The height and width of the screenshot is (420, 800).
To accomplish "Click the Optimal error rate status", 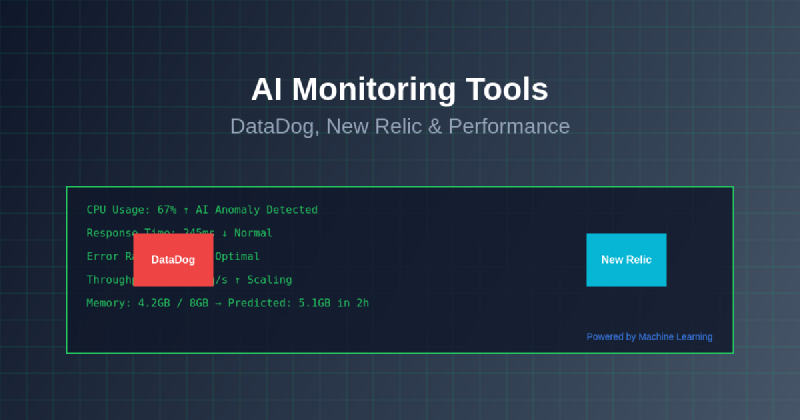I will 238,256.
